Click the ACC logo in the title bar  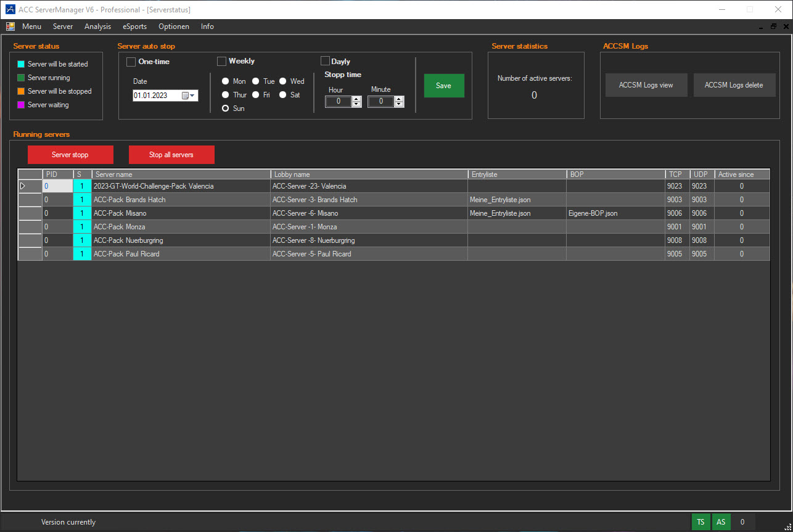point(10,9)
